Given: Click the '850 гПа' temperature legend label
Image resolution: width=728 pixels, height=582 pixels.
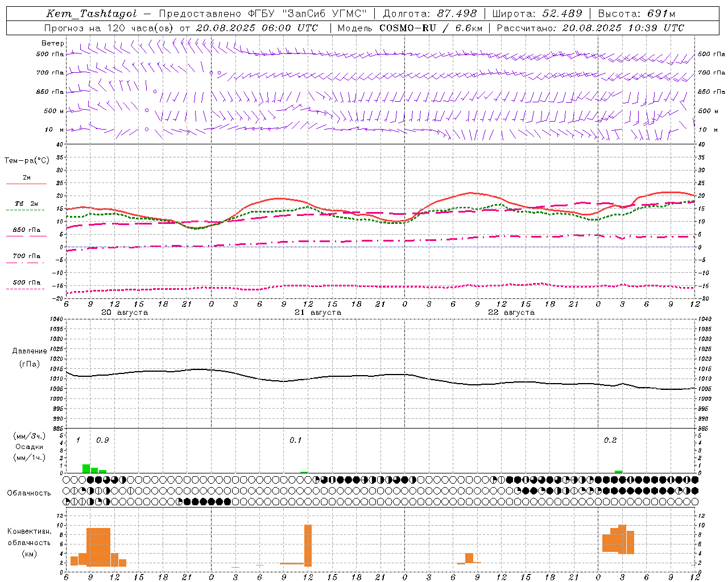Looking at the screenshot, I should coord(27,230).
